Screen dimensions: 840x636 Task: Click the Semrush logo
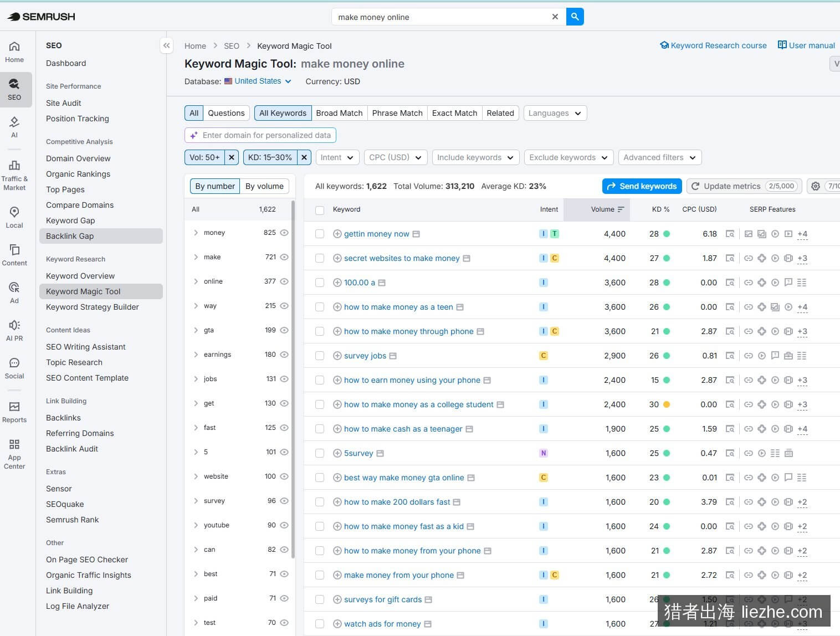(41, 17)
